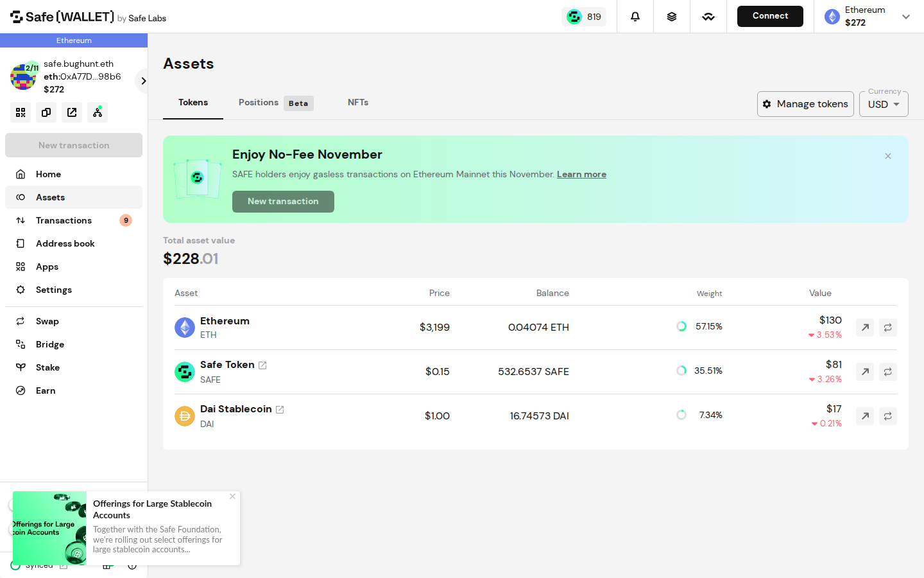
Task: Send Dai Stablecoin using its arrow icon
Action: (x=865, y=416)
